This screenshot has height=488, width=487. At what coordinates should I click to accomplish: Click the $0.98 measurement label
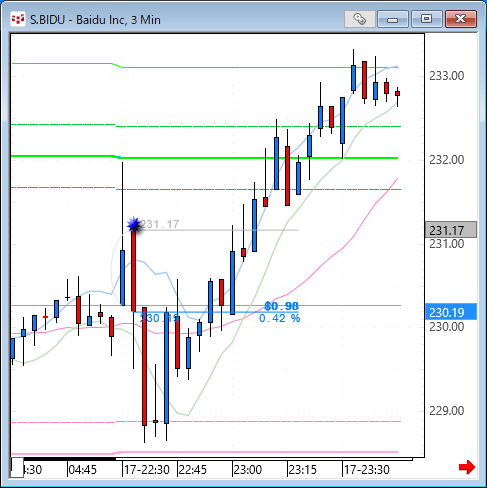[282, 306]
